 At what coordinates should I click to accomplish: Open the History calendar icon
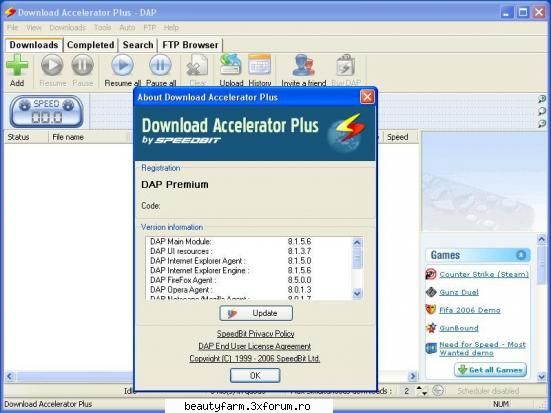click(x=259, y=65)
